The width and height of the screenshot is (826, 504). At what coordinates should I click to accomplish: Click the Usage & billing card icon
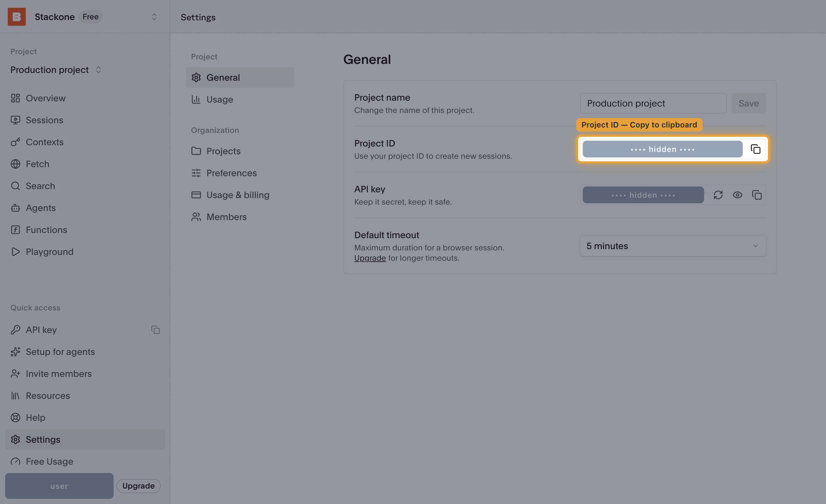click(196, 195)
